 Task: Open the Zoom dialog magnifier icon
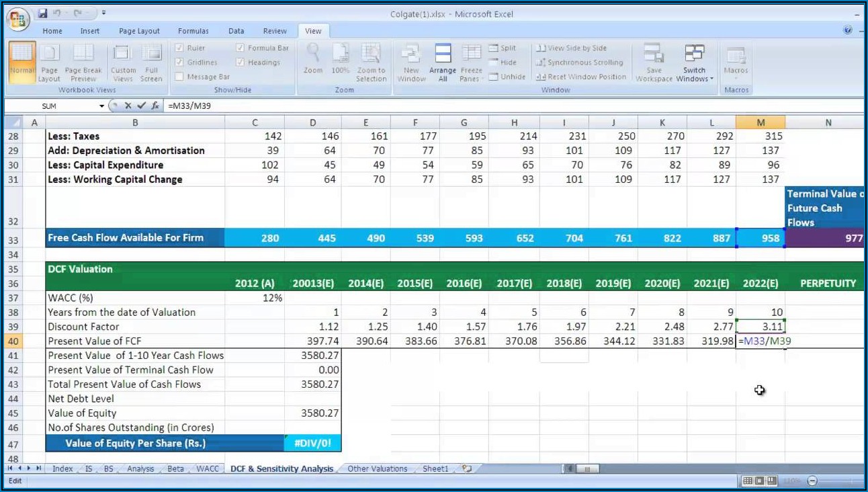[x=313, y=53]
